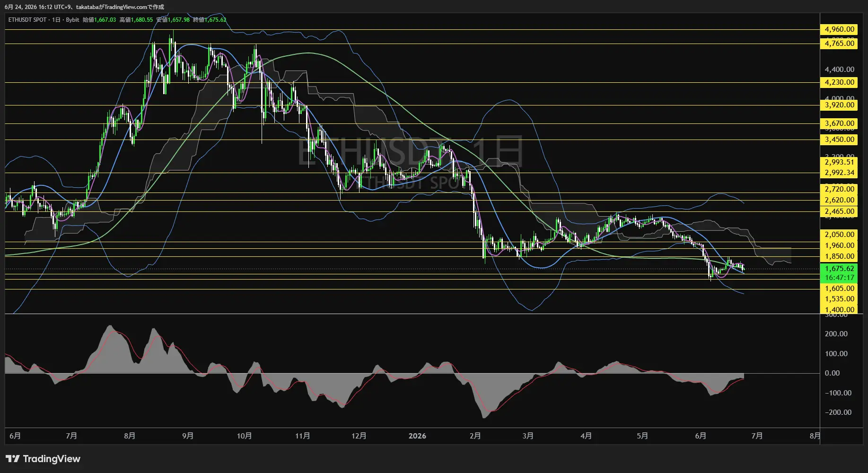Click the 12月 time axis label

pyautogui.click(x=359, y=436)
